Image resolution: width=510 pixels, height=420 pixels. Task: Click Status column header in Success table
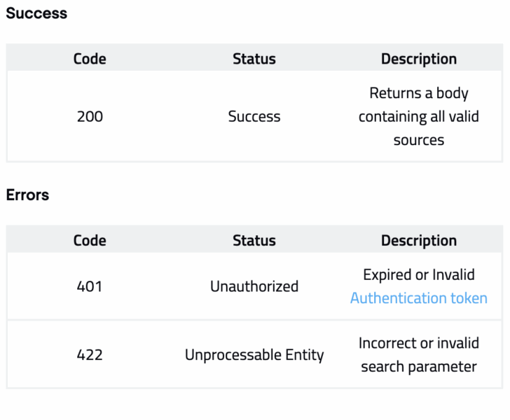click(254, 59)
